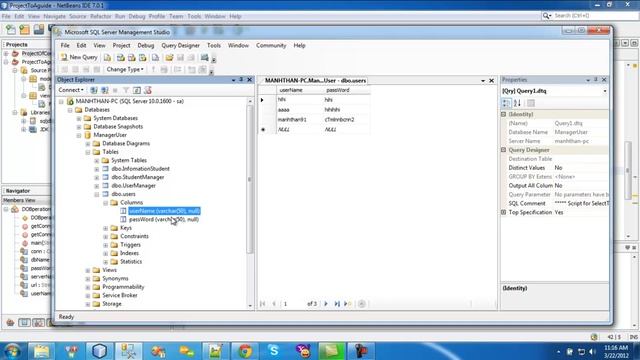Select the dbo.InfomationStudent table

[140, 169]
